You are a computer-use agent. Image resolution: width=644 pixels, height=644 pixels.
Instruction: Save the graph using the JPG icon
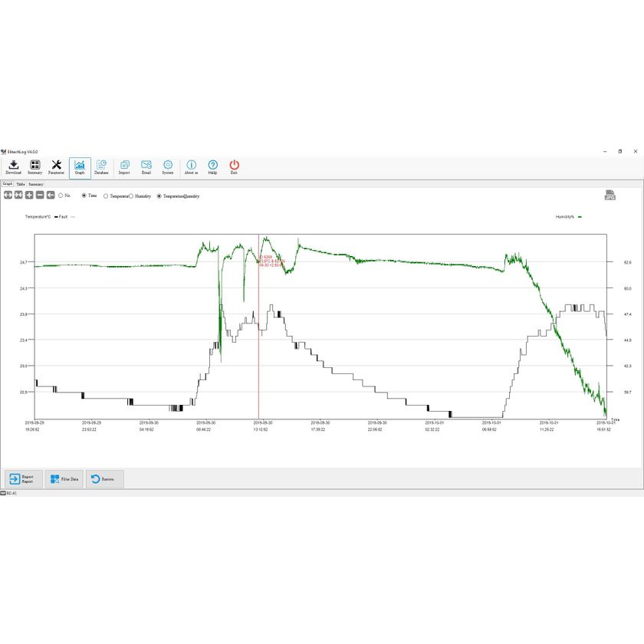pos(609,195)
